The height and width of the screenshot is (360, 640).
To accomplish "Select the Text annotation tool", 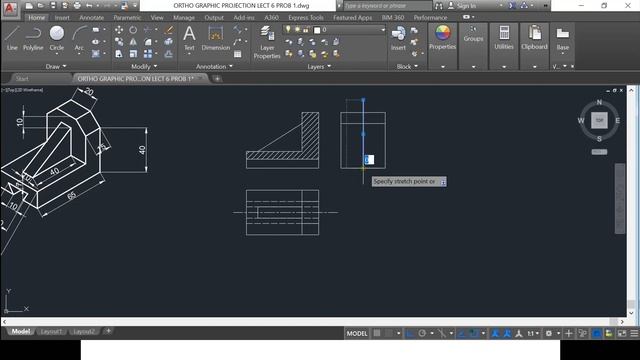I will point(189,38).
